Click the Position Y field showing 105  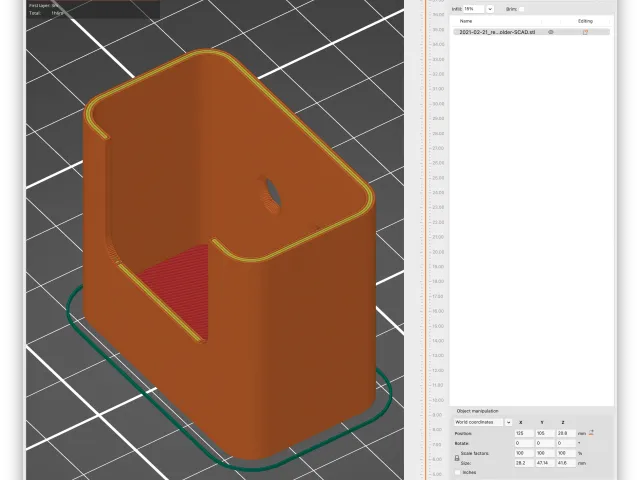[x=545, y=433]
